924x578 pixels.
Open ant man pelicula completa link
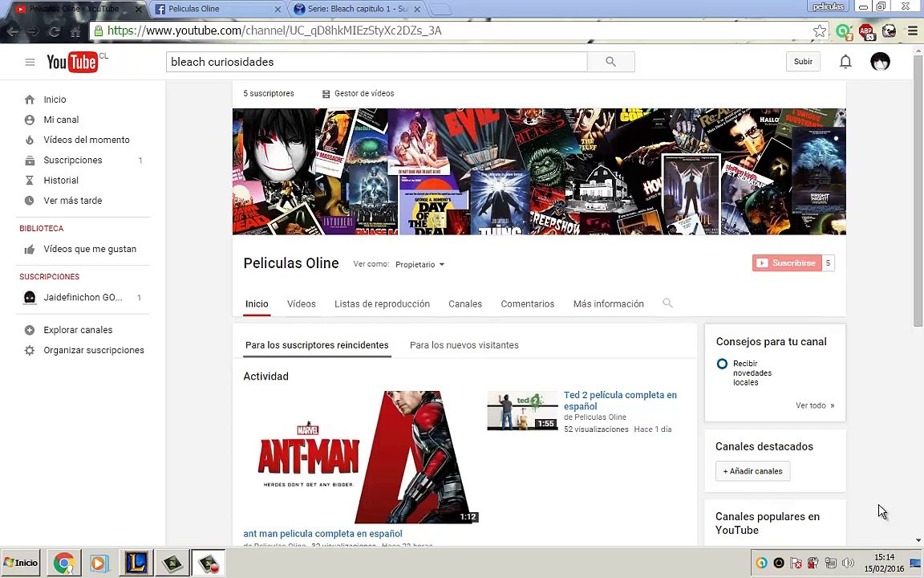[323, 534]
